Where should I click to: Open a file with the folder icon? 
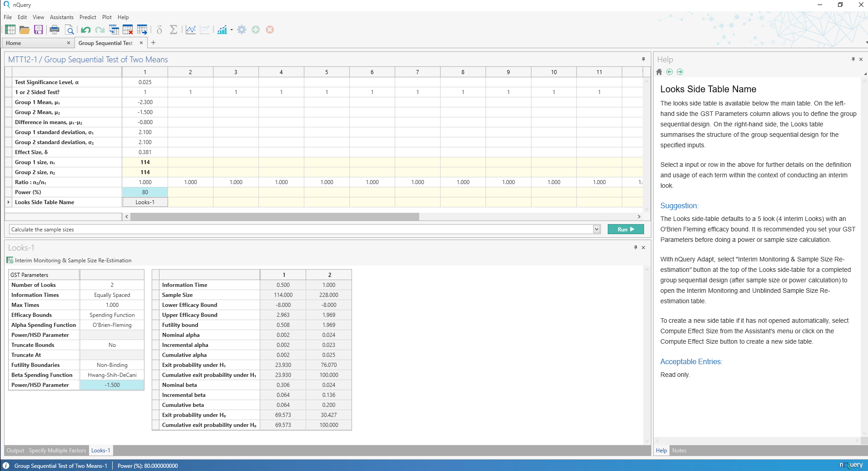click(x=25, y=30)
